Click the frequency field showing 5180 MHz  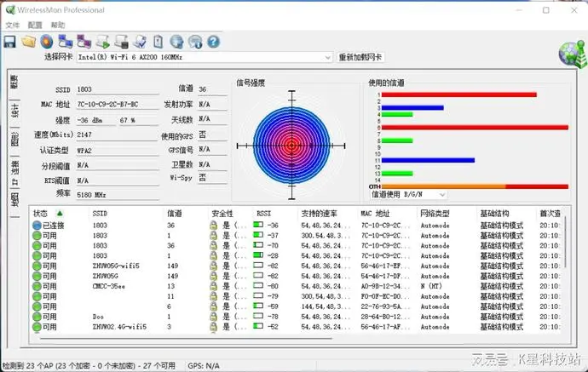(x=118, y=195)
